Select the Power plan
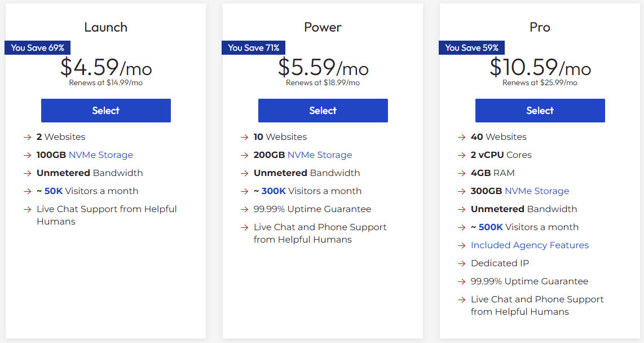 tap(323, 111)
